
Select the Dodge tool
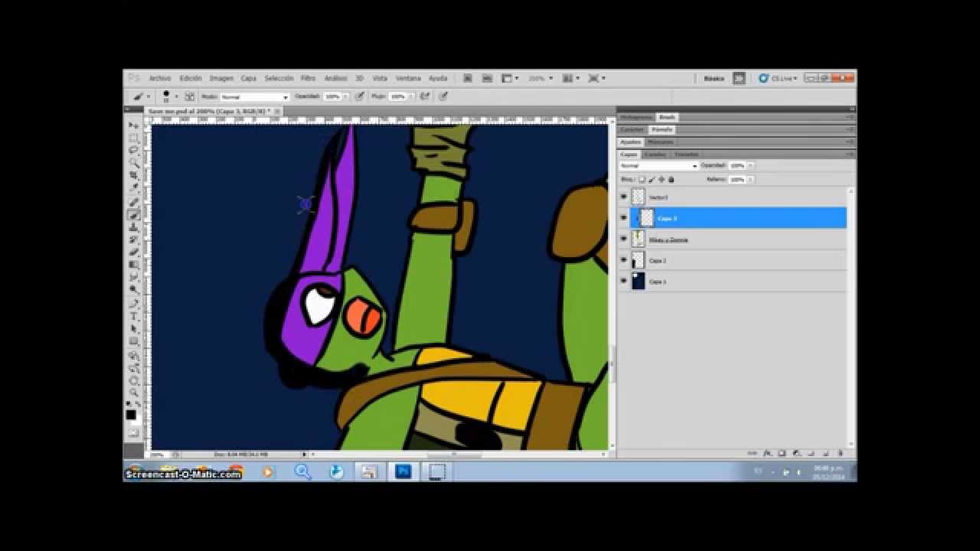(134, 290)
